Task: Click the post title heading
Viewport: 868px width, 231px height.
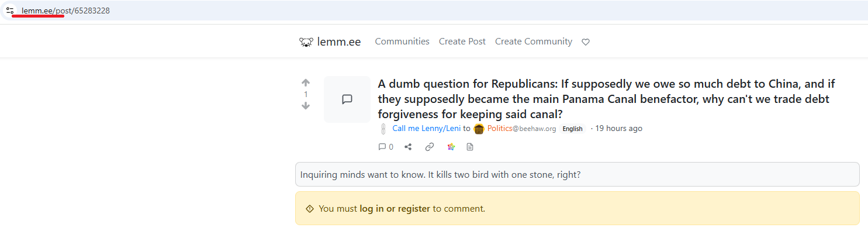Action: click(x=607, y=99)
